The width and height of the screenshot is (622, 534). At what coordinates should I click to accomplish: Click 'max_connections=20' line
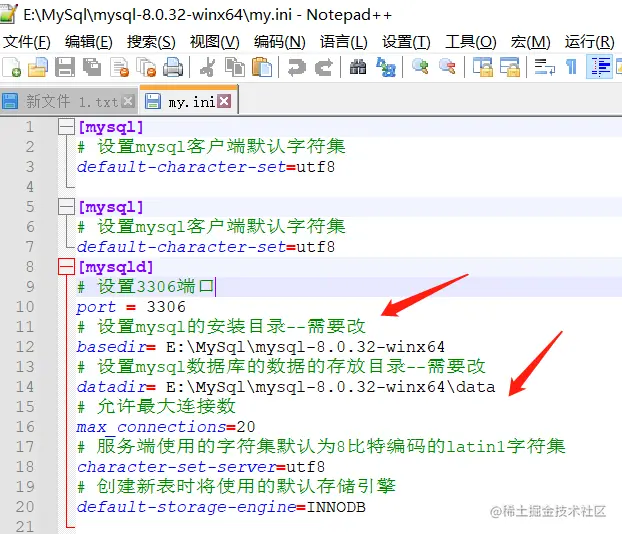point(166,427)
